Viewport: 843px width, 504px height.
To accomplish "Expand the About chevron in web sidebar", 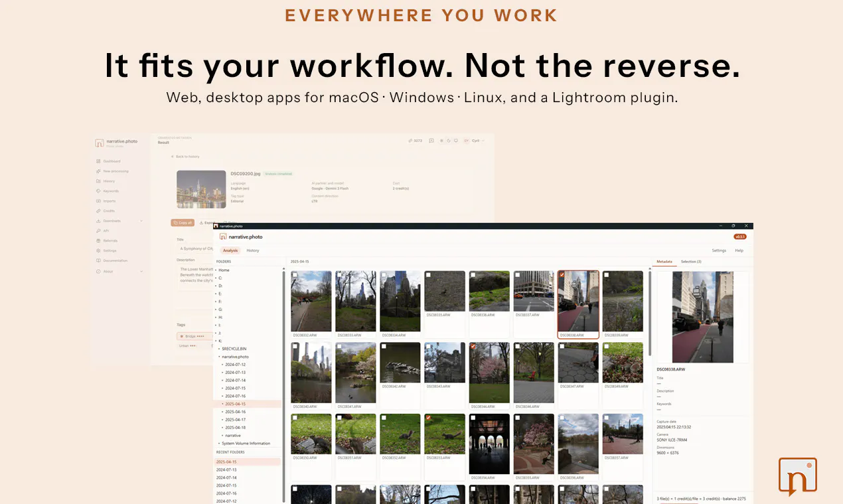I will coord(141,271).
